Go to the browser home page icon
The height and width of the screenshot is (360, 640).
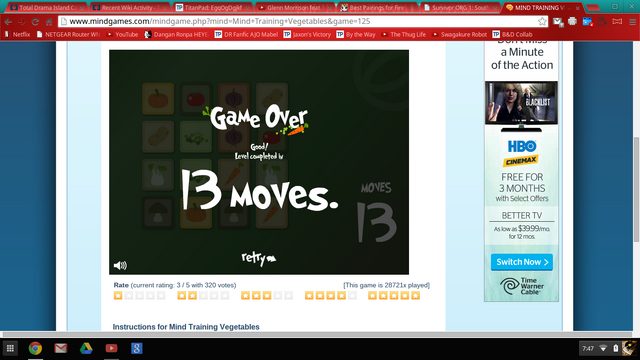tap(49, 22)
